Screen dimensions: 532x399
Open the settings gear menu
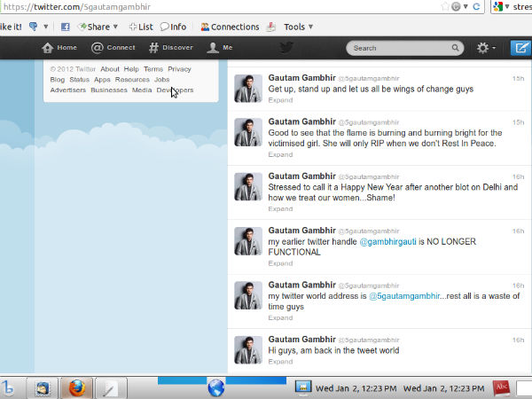click(x=486, y=48)
